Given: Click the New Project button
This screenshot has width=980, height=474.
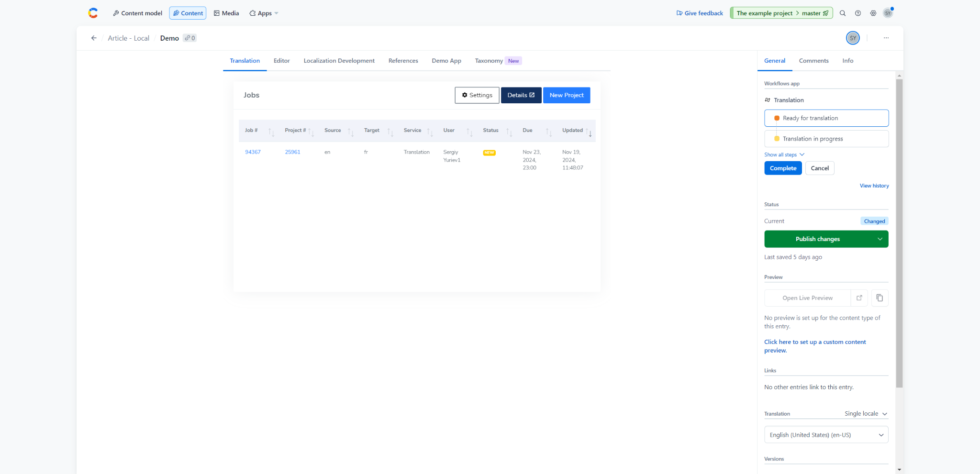Looking at the screenshot, I should tap(567, 95).
